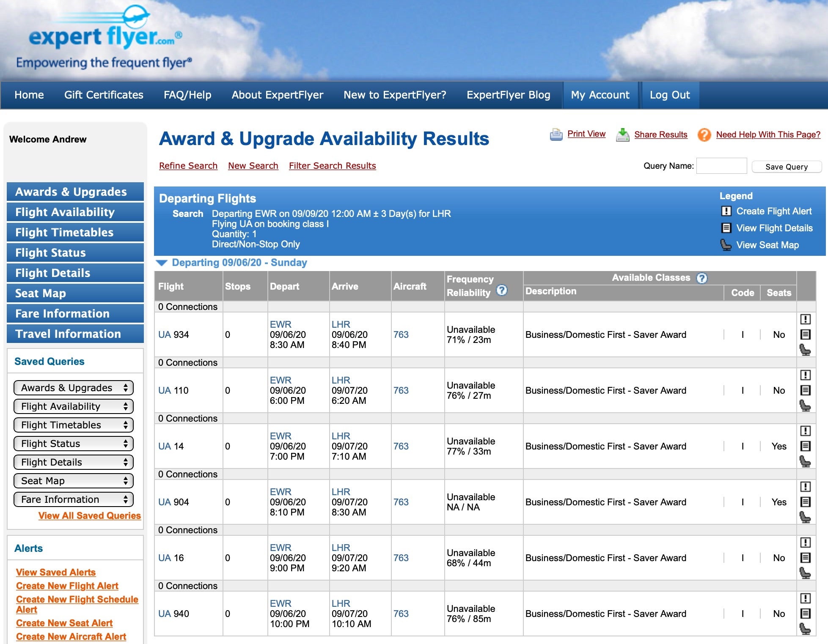Open Flight Timetables saved queries dropdown
This screenshot has height=644, width=828.
[74, 425]
